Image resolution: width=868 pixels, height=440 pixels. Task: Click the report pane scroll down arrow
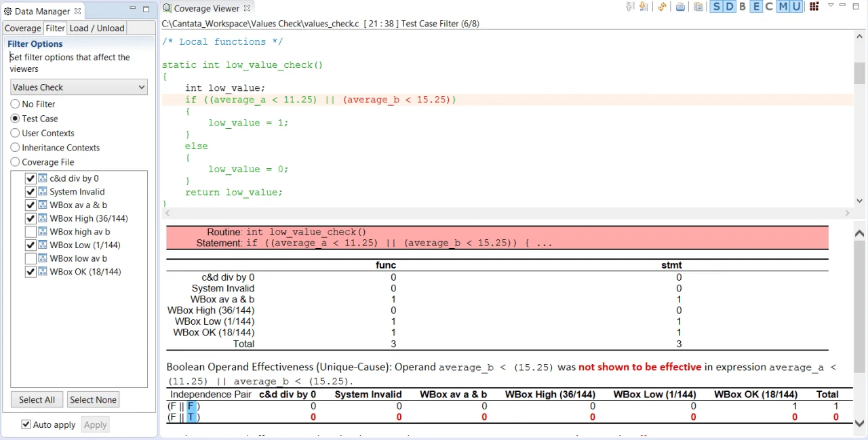click(860, 424)
